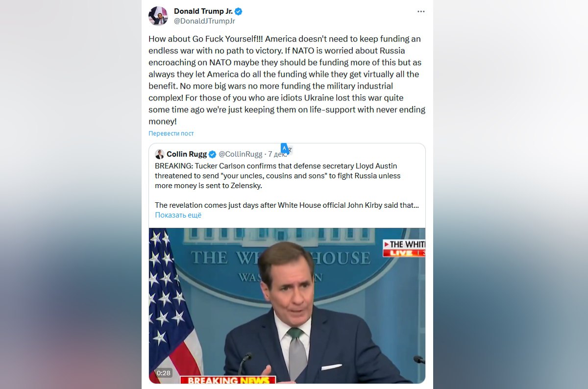Open the Collin Rugg name in quoted tweet

(x=187, y=154)
